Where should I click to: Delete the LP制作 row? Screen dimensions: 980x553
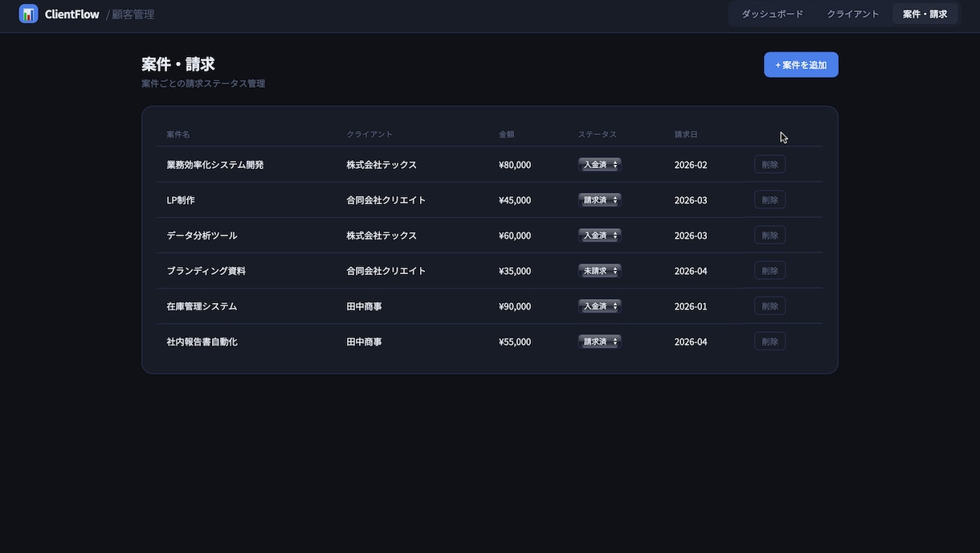[x=770, y=200]
